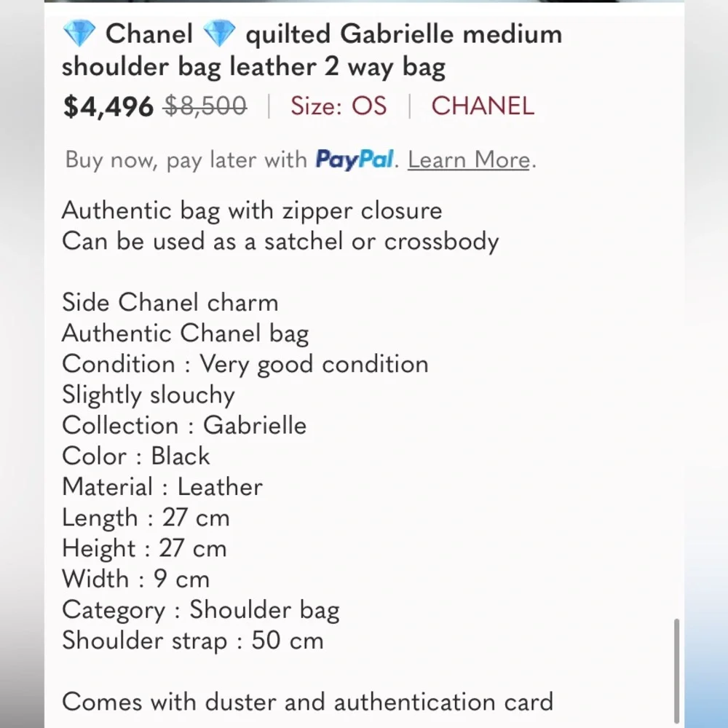Expand the Category: Shoulder bag detail
This screenshot has width=728, height=728.
201,610
